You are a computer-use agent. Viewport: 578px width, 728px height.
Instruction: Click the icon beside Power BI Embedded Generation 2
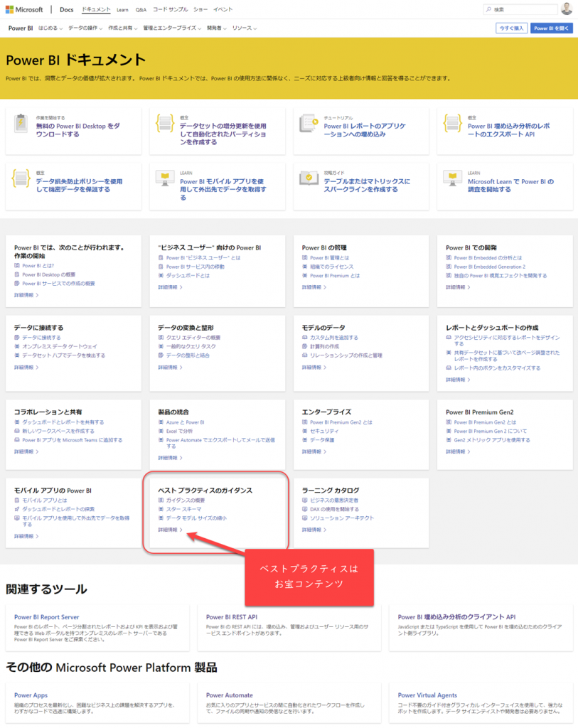point(449,267)
